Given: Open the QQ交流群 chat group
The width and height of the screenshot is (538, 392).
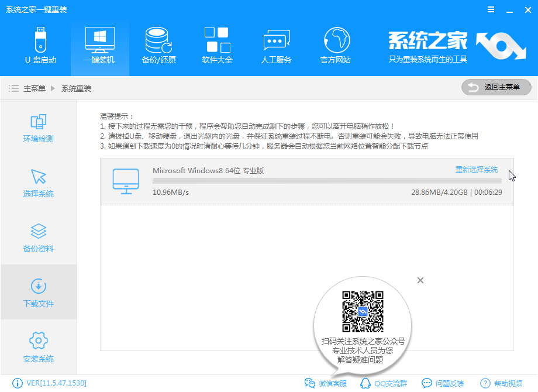Looking at the screenshot, I should pos(384,383).
